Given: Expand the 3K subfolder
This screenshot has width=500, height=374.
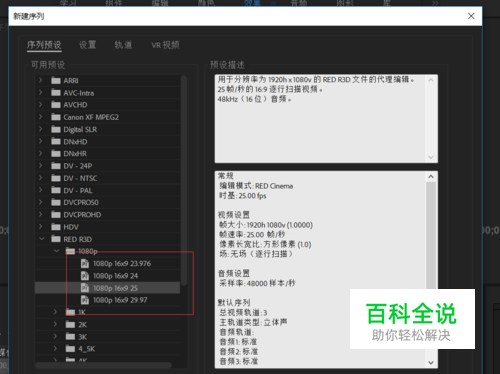Looking at the screenshot, I should [55, 336].
